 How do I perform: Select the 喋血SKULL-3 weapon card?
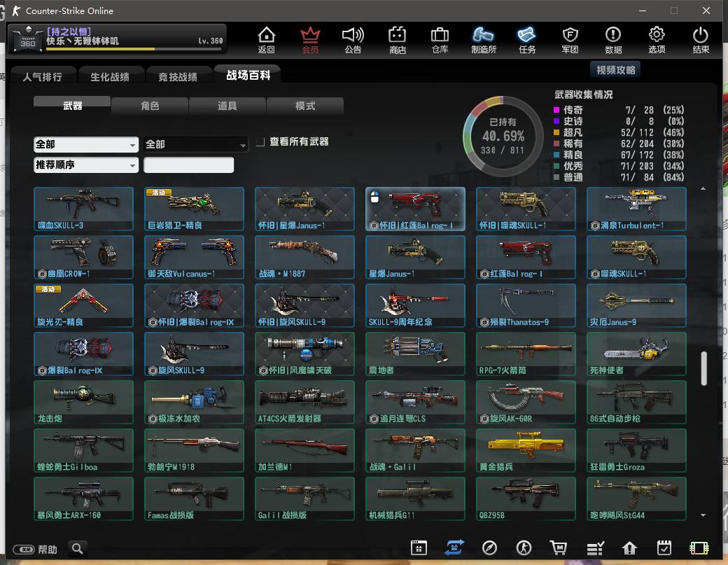[x=83, y=209]
